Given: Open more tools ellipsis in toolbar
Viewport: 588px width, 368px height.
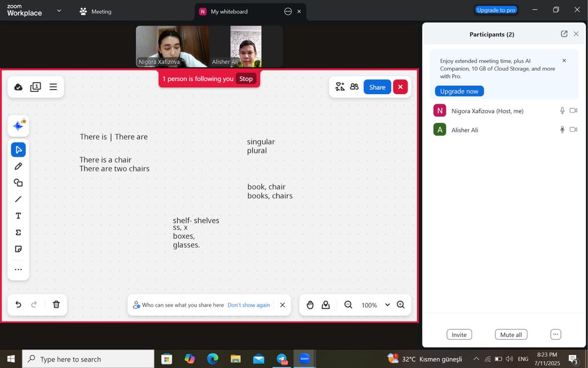Looking at the screenshot, I should [x=18, y=269].
